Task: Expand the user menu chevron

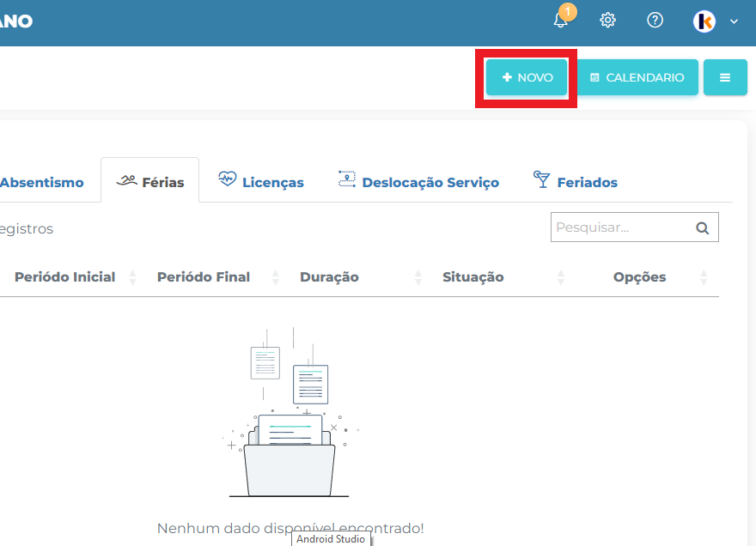Action: pos(734,21)
